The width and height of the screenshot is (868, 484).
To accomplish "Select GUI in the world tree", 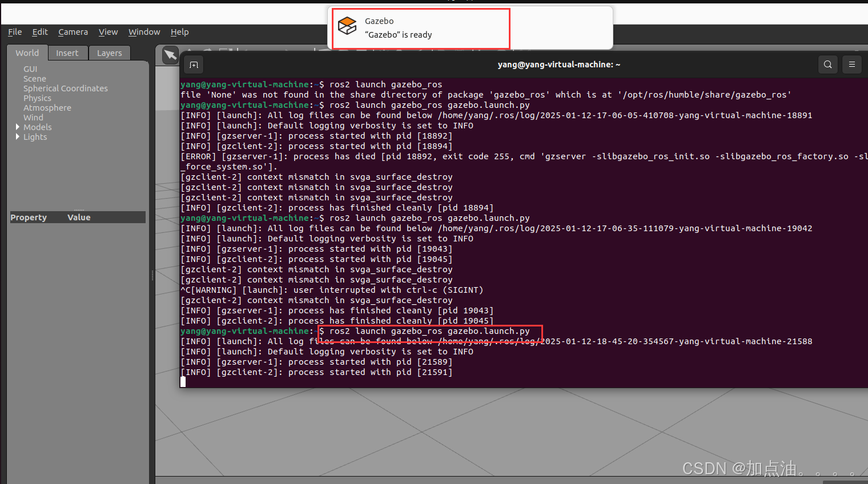I will point(30,69).
